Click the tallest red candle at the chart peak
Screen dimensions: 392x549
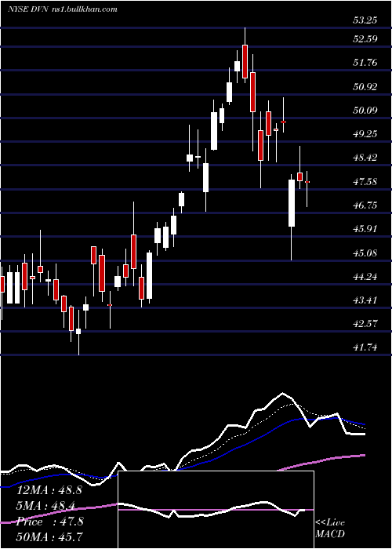pos(245,62)
